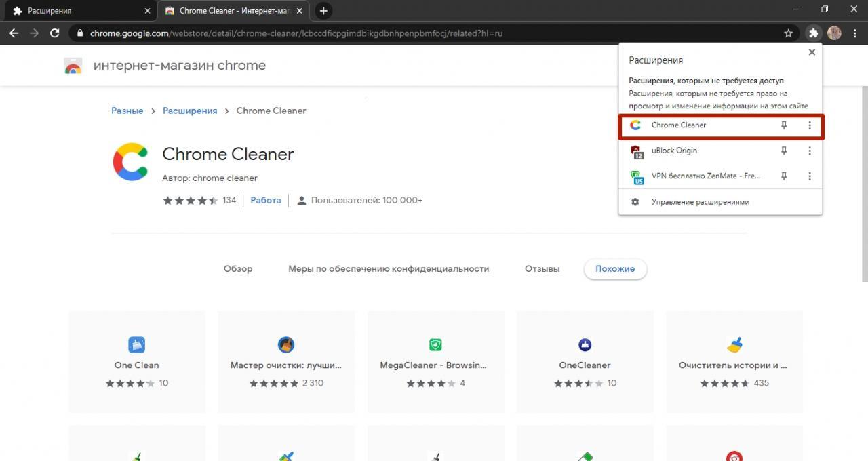Click the address bar URL

(296, 33)
